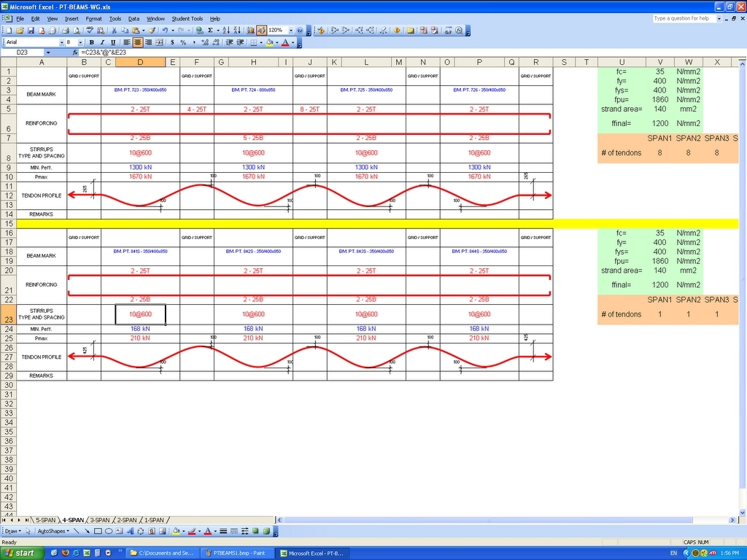The width and height of the screenshot is (747, 560).
Task: Open the Format menu
Action: pyautogui.click(x=93, y=18)
